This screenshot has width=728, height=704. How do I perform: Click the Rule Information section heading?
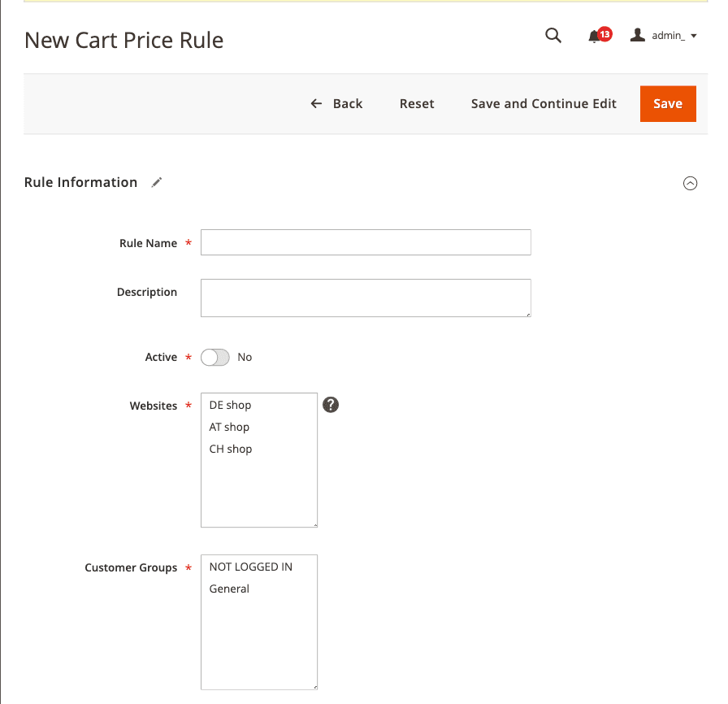click(81, 183)
